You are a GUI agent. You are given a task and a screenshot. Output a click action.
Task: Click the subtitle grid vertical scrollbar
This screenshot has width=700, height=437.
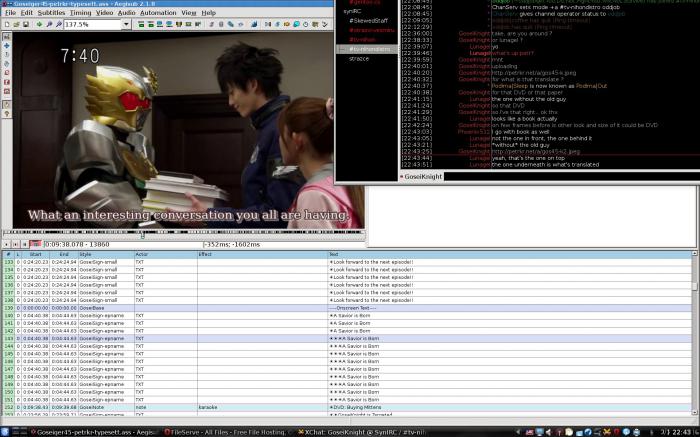tap(694, 334)
